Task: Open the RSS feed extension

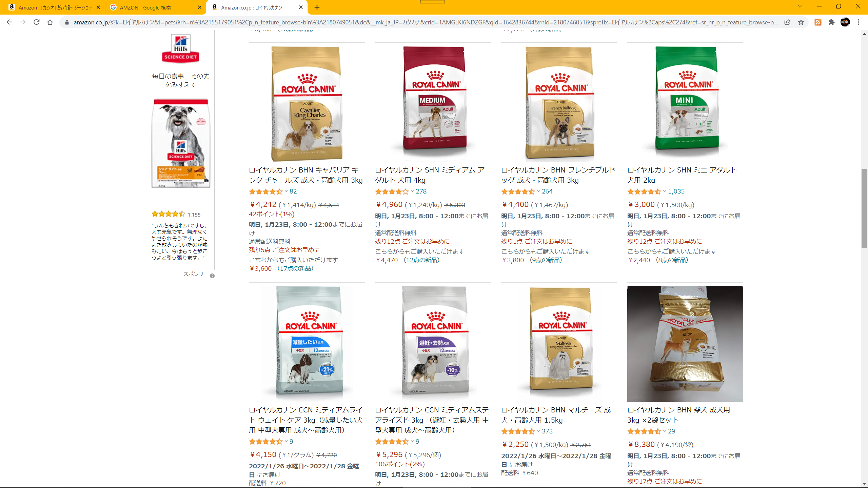Action: pos(818,22)
